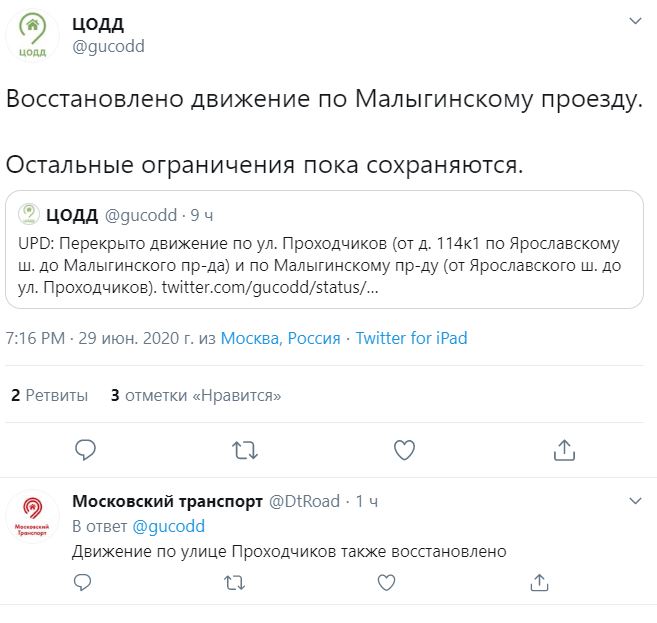Reply to the ЦОДД tweet
Screen dimensions: 657x623
[86, 450]
